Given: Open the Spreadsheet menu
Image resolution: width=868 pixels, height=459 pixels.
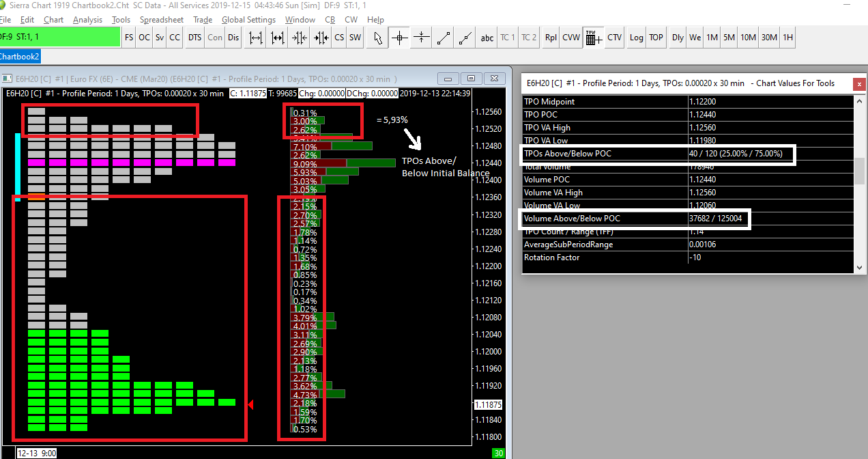Looking at the screenshot, I should coord(162,20).
